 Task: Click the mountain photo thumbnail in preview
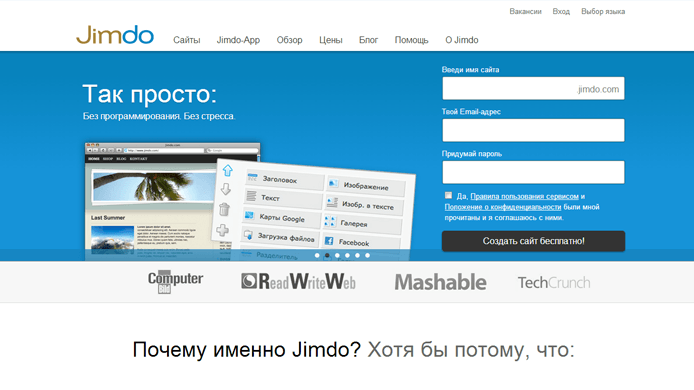pyautogui.click(x=112, y=239)
